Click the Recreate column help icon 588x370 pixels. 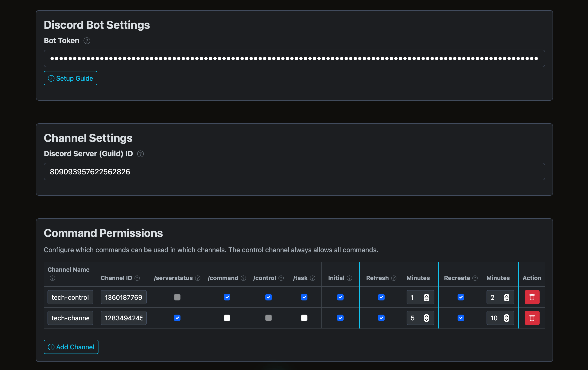click(475, 278)
